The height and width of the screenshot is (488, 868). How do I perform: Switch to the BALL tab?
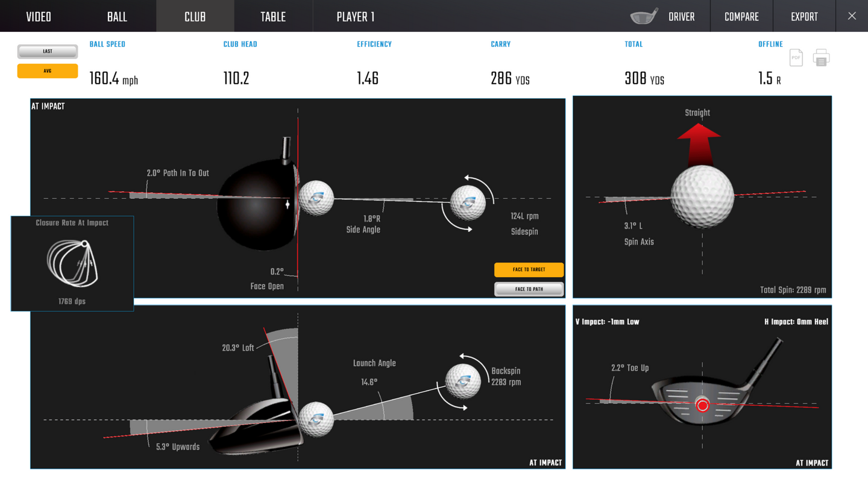(117, 17)
